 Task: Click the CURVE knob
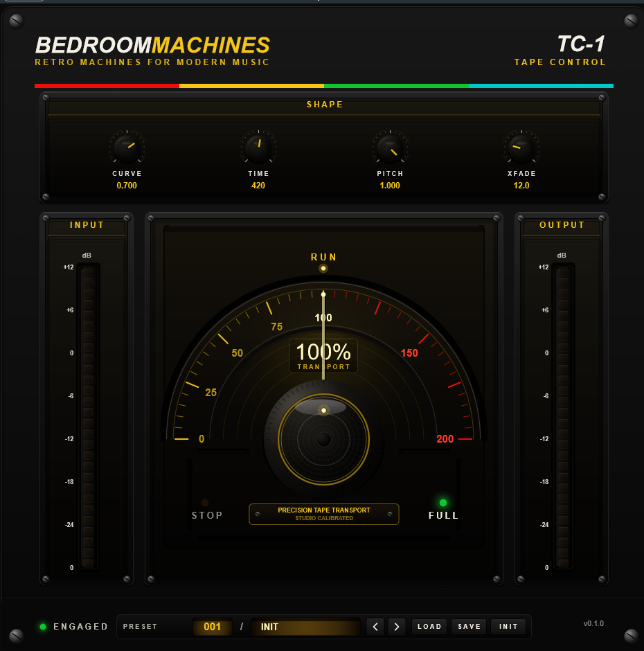(x=127, y=148)
